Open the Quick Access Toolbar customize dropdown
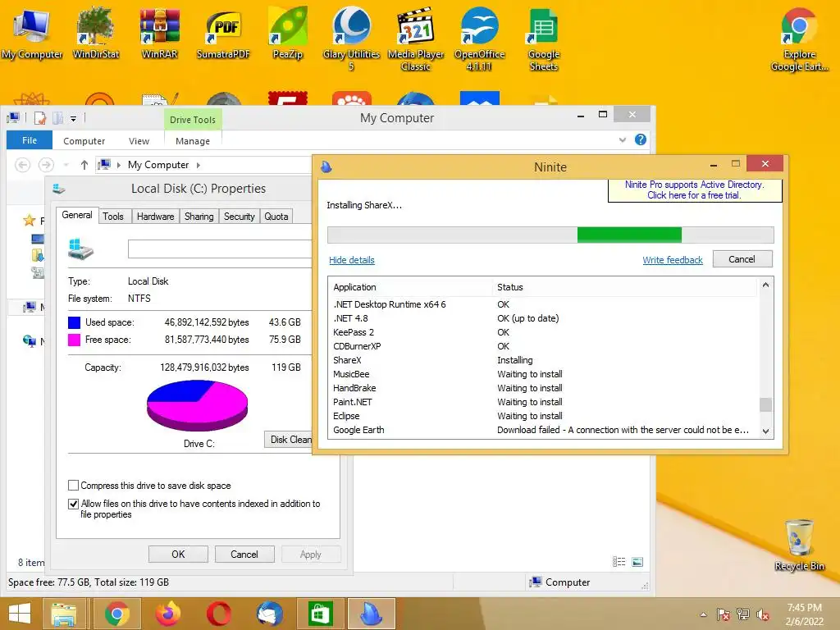Image resolution: width=840 pixels, height=630 pixels. pos(73,119)
